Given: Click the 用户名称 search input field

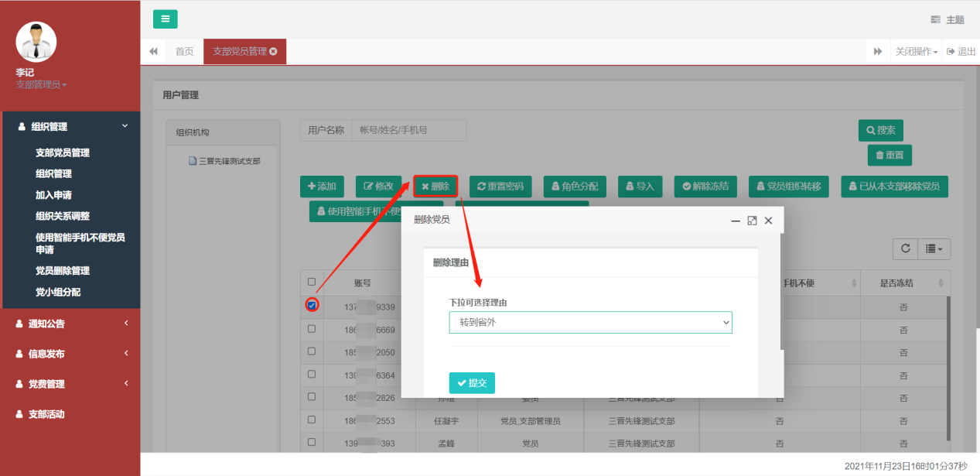Looking at the screenshot, I should click(408, 131).
